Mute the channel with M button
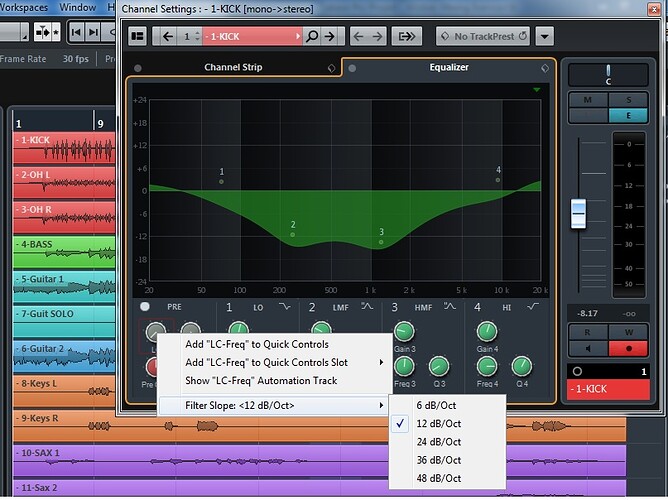668x500 pixels. (588, 100)
